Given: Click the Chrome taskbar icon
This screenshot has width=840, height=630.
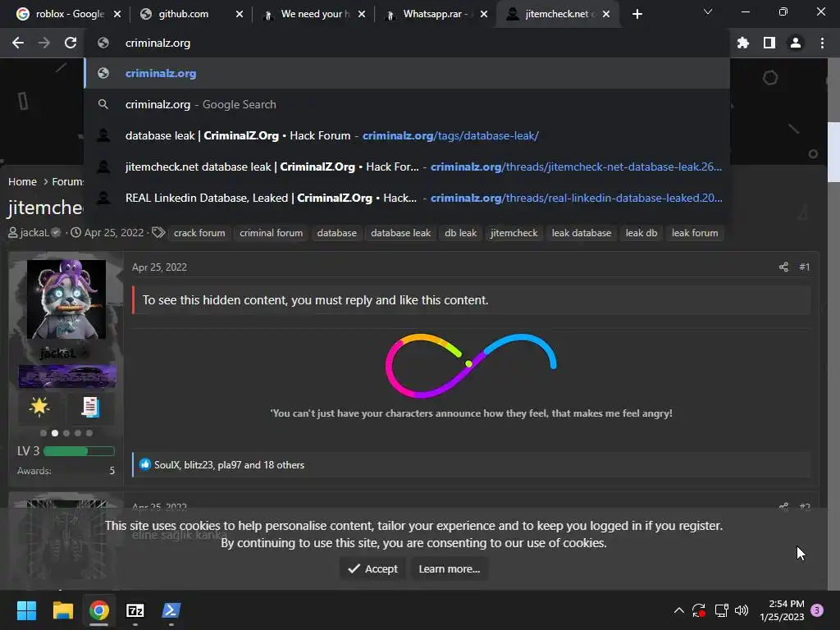Looking at the screenshot, I should 99,610.
